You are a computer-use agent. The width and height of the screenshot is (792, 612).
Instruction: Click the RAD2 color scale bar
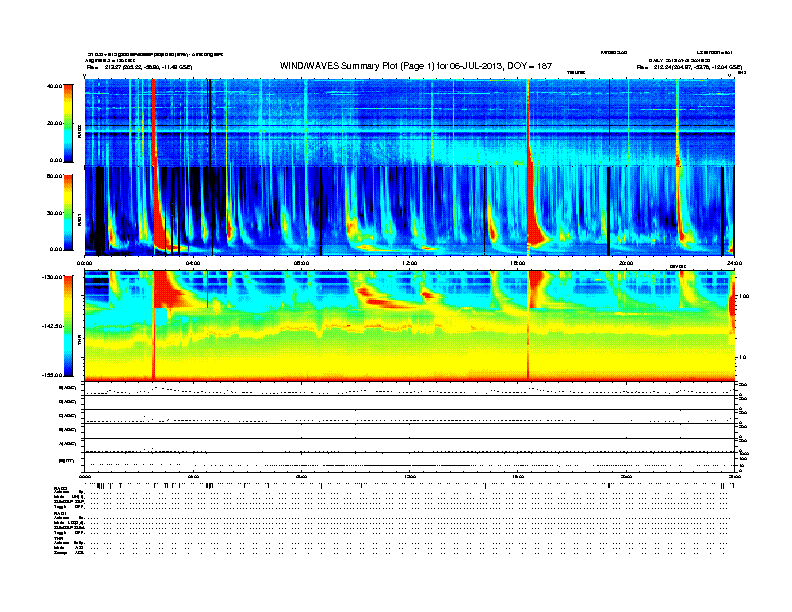[x=68, y=123]
